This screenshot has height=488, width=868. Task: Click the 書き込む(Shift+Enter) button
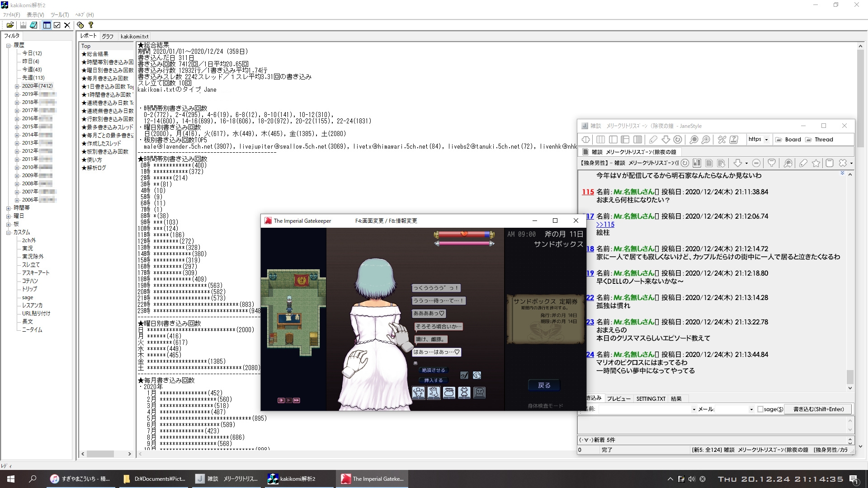(x=818, y=409)
